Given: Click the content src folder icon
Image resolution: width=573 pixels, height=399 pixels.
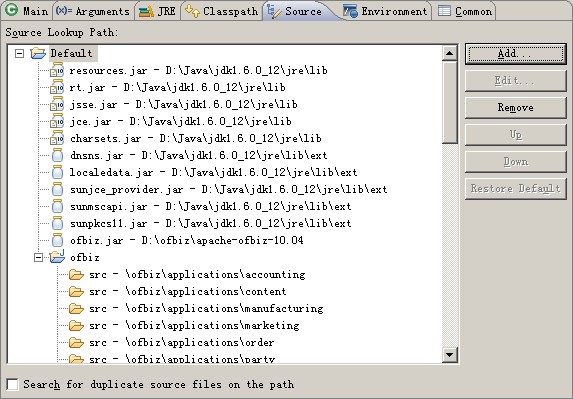Looking at the screenshot, I should (x=76, y=291).
